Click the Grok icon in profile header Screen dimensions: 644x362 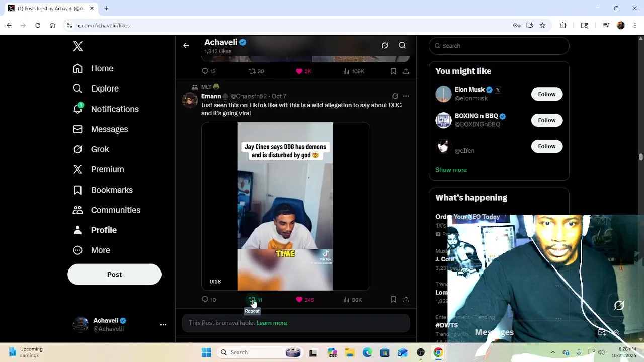(x=385, y=45)
